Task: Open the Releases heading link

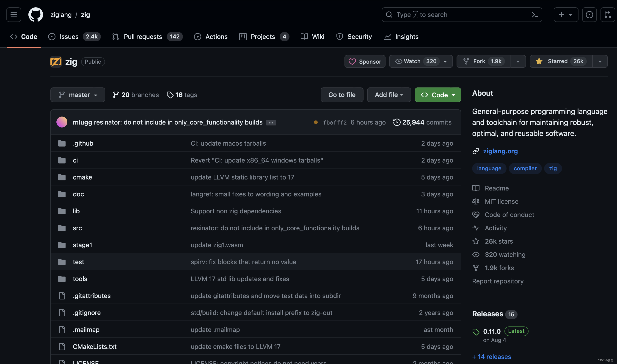Action: pos(488,314)
